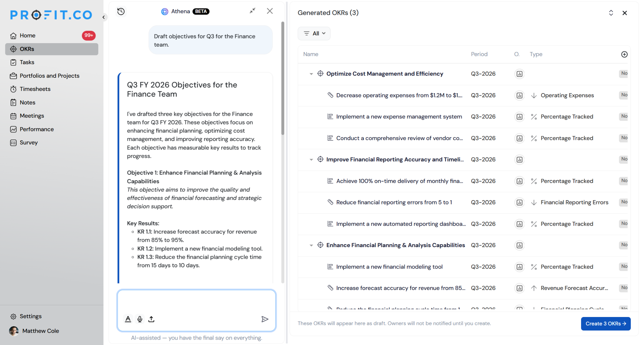Close the Athena chat panel
Viewport: 644px width, 345px height.
tap(270, 11)
